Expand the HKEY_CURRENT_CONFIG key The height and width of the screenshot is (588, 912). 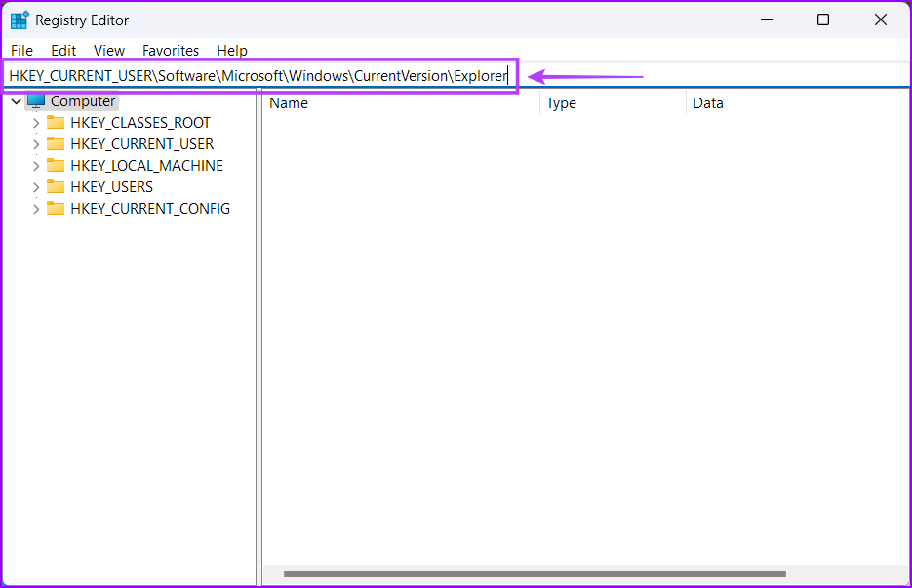36,209
